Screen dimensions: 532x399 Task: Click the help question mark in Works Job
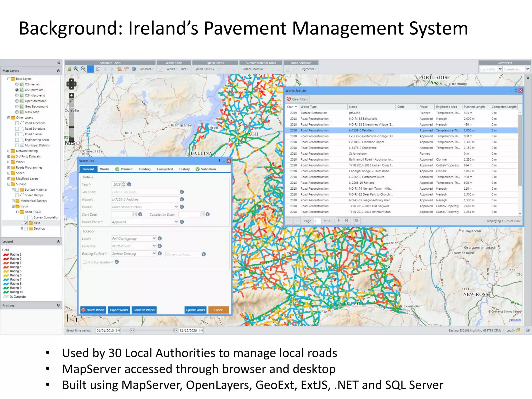coord(219,161)
